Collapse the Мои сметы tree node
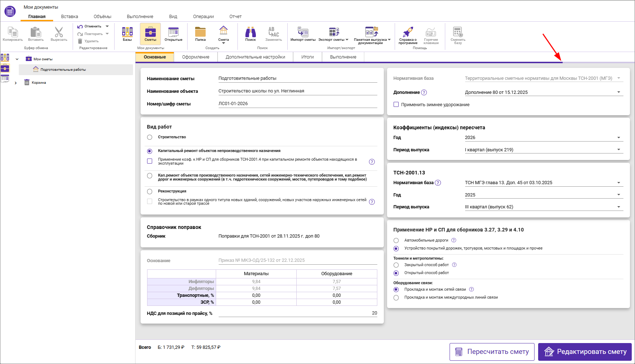Screen dimensions: 635x364 [x=17, y=59]
